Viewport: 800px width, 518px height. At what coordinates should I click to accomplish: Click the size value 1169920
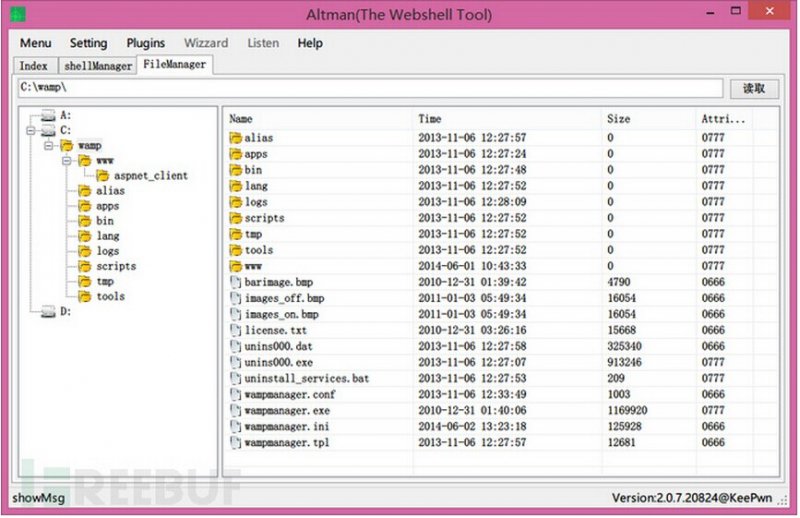(x=627, y=411)
